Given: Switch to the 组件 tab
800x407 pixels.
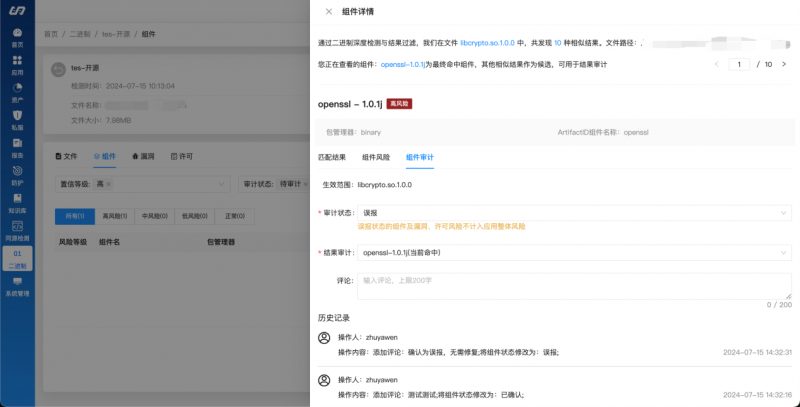Looking at the screenshot, I should click(105, 157).
